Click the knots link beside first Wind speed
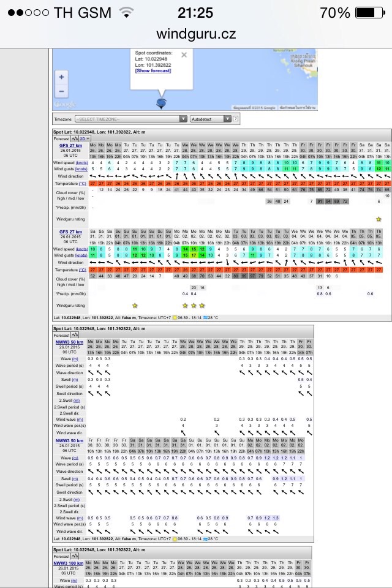This screenshot has width=392, height=588. tap(81, 163)
